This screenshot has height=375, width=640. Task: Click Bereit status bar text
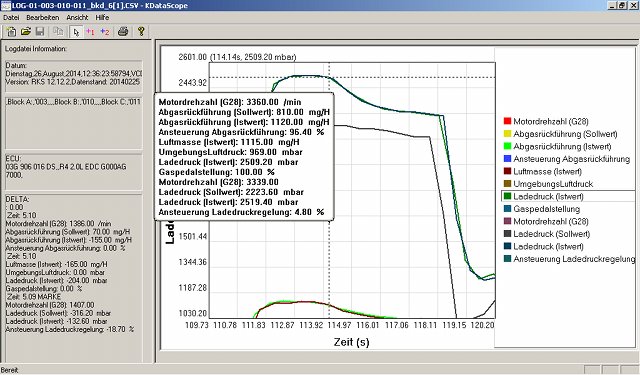9,370
